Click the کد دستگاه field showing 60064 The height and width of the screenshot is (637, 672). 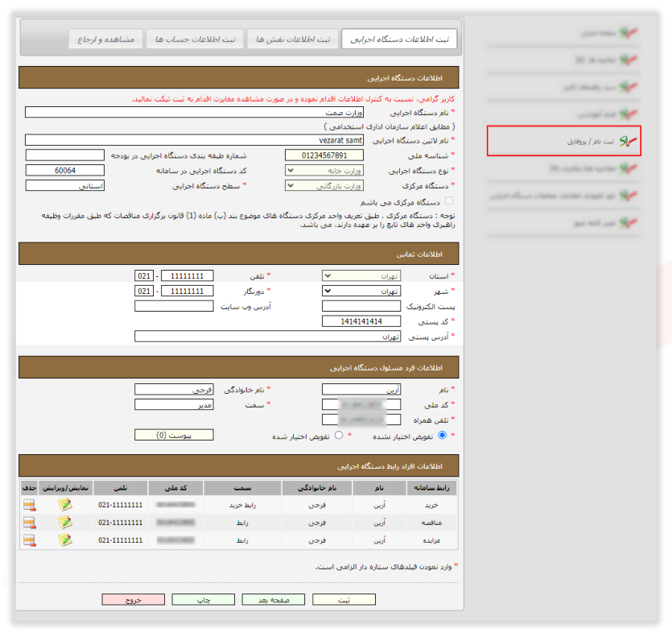click(64, 170)
